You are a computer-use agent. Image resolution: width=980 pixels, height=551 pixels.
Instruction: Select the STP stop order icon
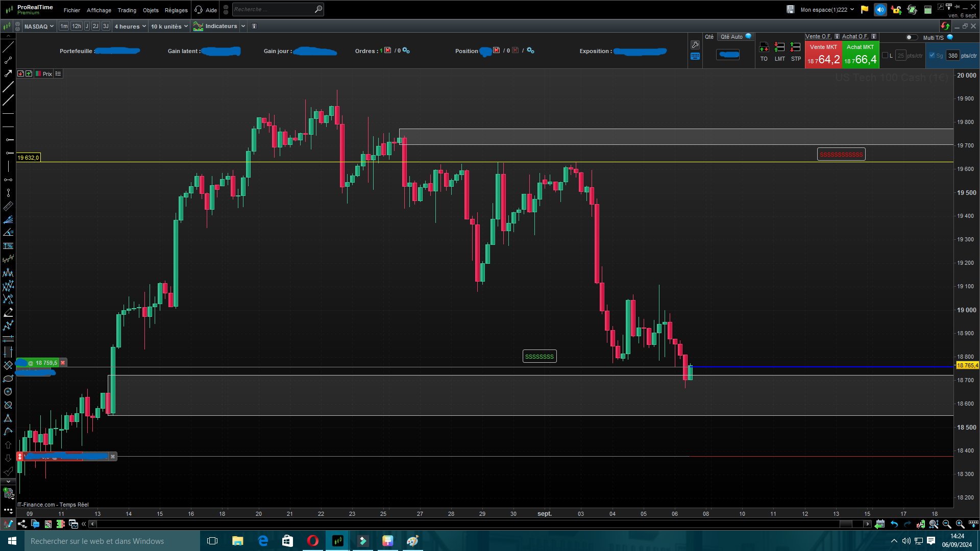tap(795, 47)
